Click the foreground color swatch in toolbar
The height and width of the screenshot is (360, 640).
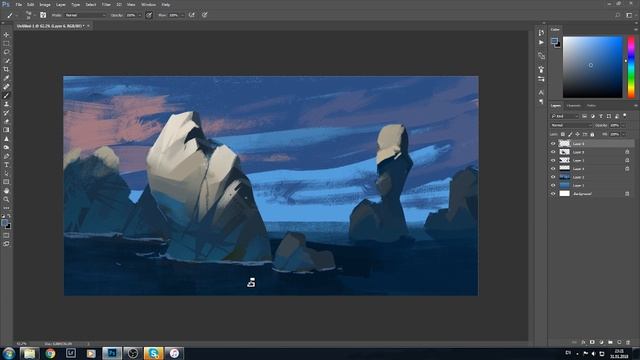click(4, 223)
